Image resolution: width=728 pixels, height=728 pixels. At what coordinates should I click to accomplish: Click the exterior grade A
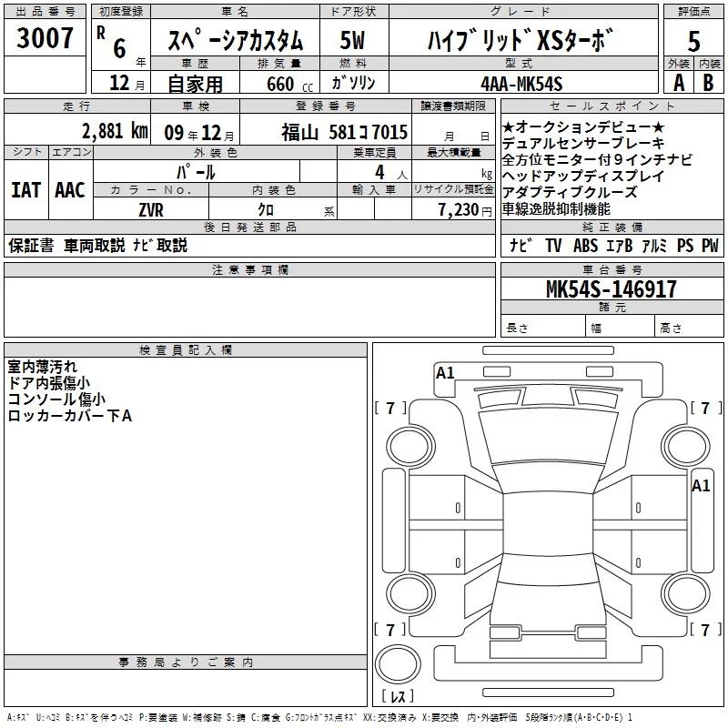(679, 83)
